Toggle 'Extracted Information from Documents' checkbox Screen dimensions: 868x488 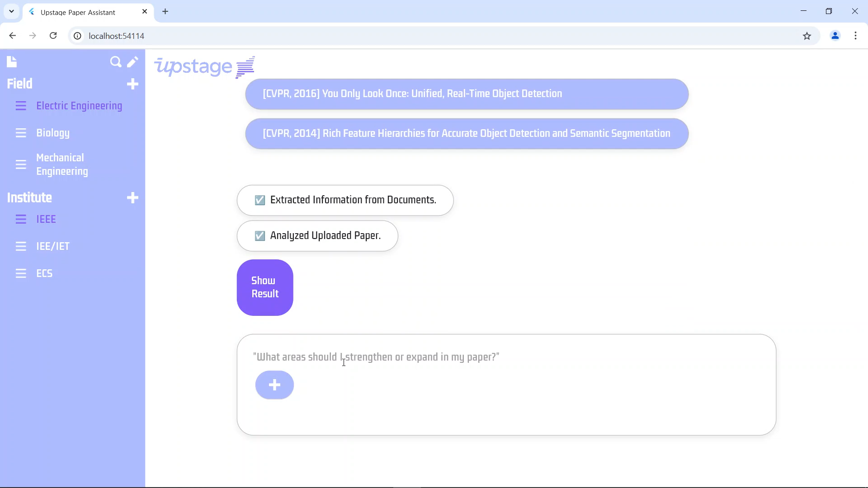(260, 200)
